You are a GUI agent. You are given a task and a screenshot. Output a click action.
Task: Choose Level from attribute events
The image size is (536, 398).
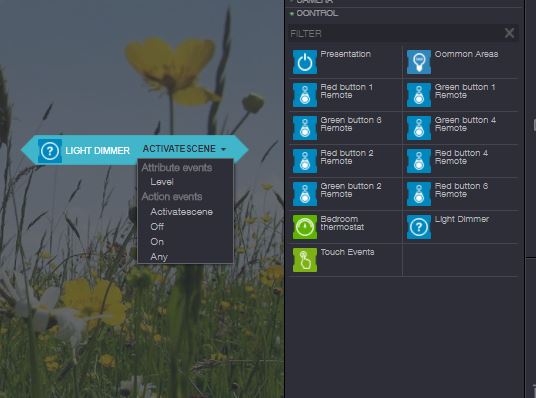point(162,182)
